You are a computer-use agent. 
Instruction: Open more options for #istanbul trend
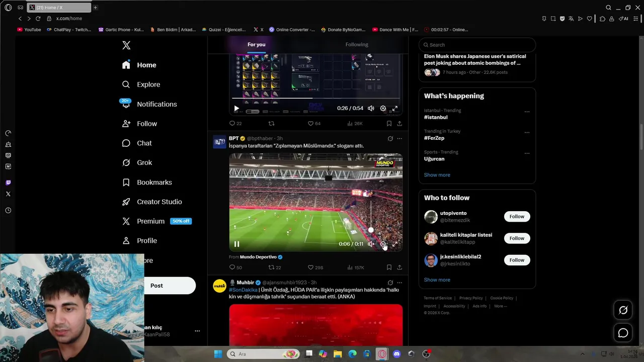(x=527, y=112)
